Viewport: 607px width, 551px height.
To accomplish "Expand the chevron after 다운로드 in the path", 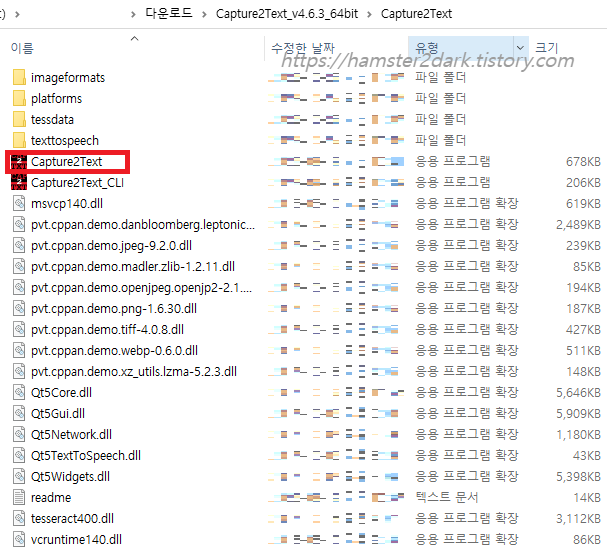I will (x=204, y=14).
